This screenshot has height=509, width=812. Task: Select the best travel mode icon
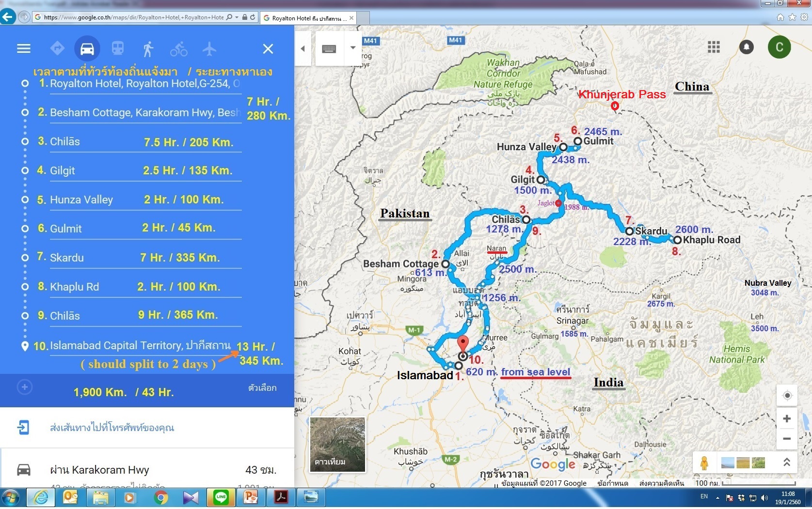pyautogui.click(x=57, y=48)
